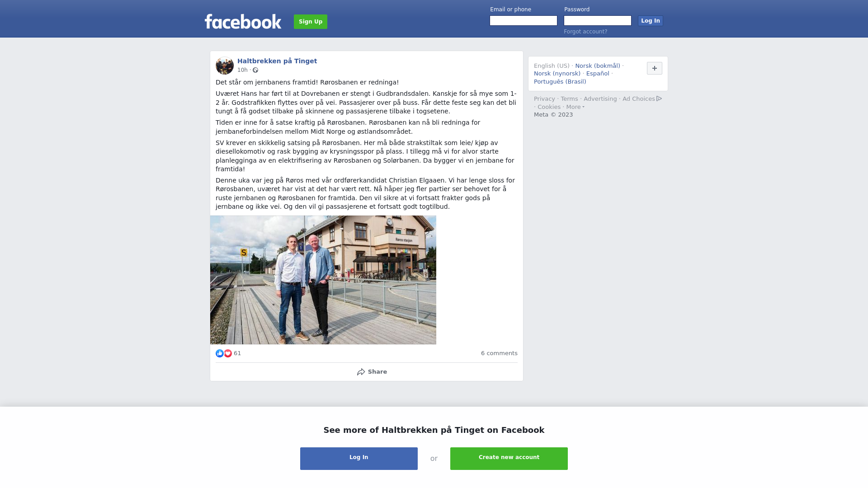Focus the Password input field

pos(598,21)
